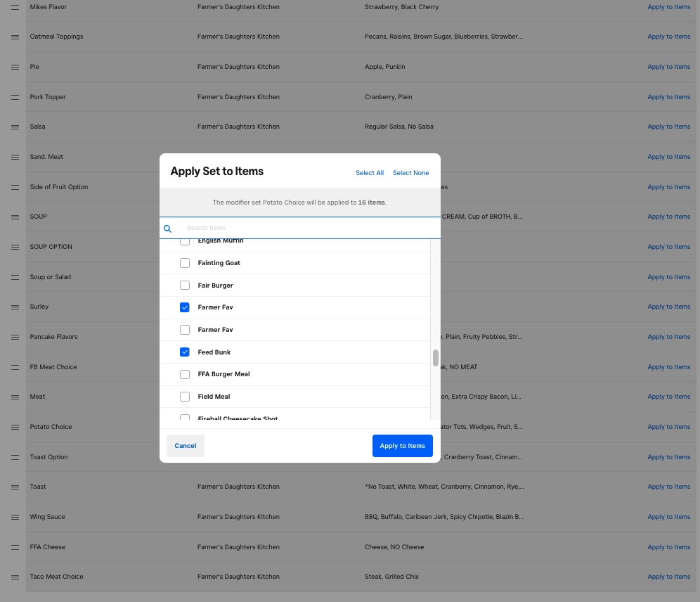Click the Salsa row drag handle icon
The height and width of the screenshot is (602, 700).
click(x=15, y=127)
